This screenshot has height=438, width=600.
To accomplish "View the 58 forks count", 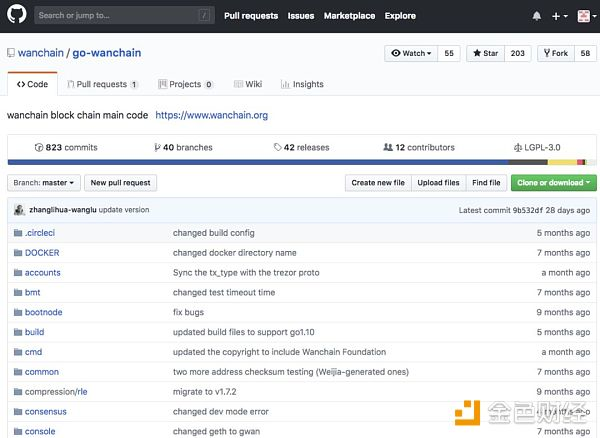I will [x=585, y=53].
